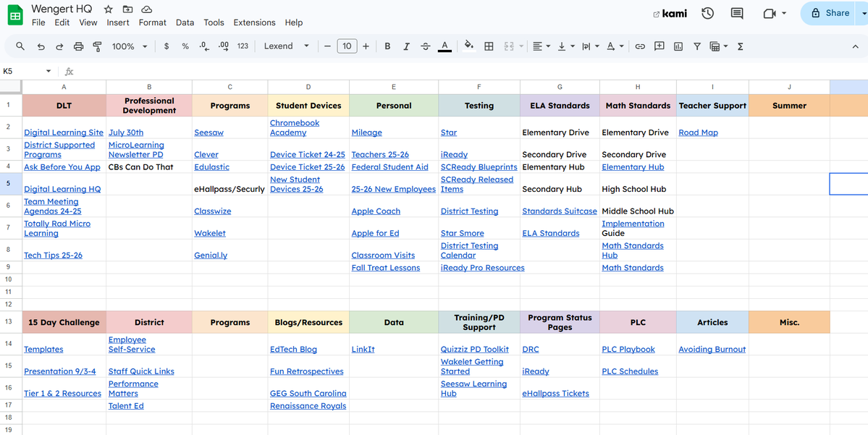Open the vertical align dropdown

pos(565,46)
